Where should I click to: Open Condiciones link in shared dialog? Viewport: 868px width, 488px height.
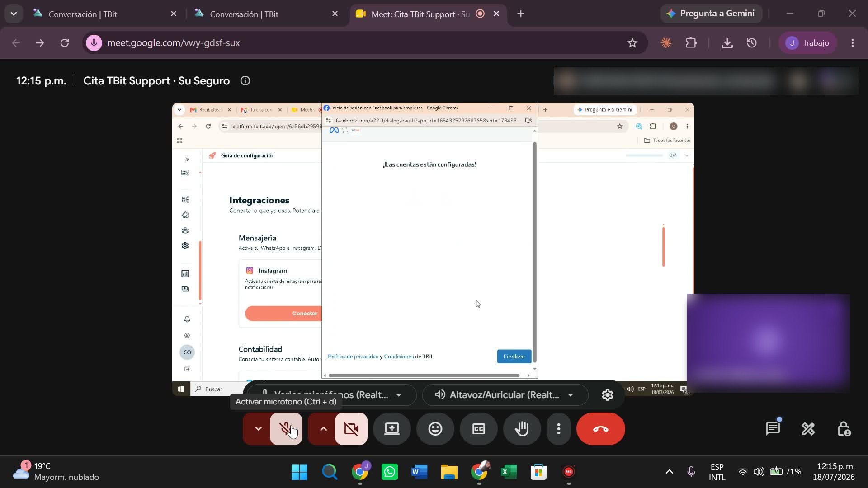tap(399, 357)
